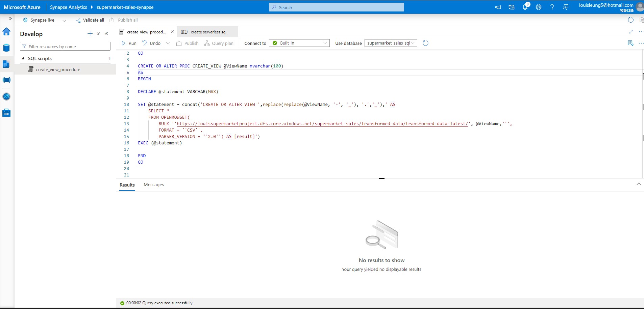Collapse the Develop resources pane
Image resolution: width=644 pixels, height=309 pixels.
click(106, 33)
